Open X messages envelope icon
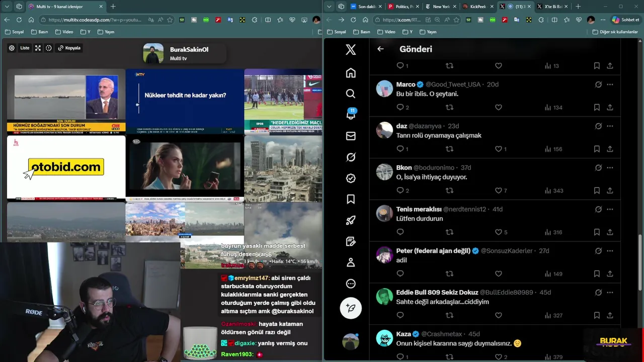The width and height of the screenshot is (644, 362). pos(351,136)
